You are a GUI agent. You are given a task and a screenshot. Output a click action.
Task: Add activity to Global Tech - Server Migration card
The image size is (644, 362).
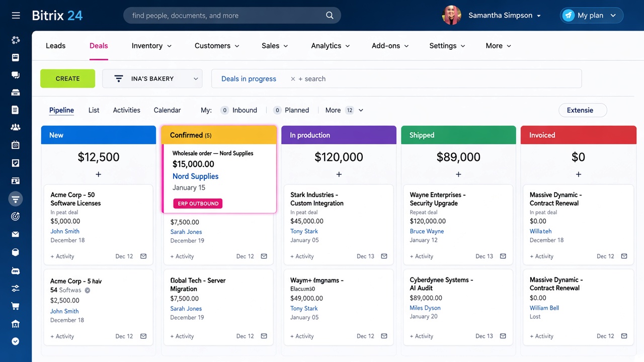(x=182, y=336)
